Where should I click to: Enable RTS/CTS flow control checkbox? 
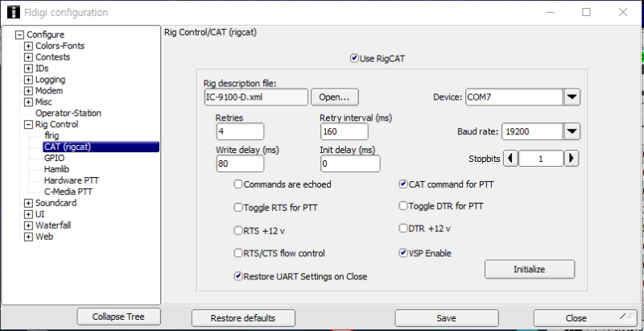[238, 254]
